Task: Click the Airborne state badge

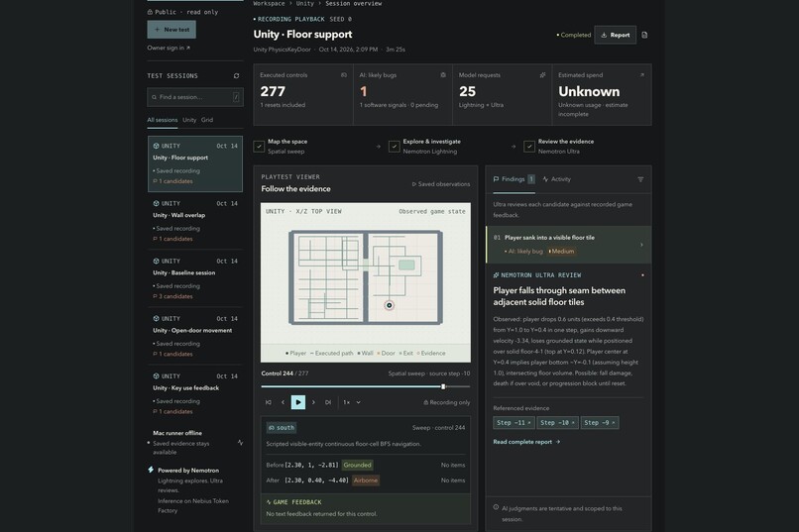Action: click(x=366, y=480)
